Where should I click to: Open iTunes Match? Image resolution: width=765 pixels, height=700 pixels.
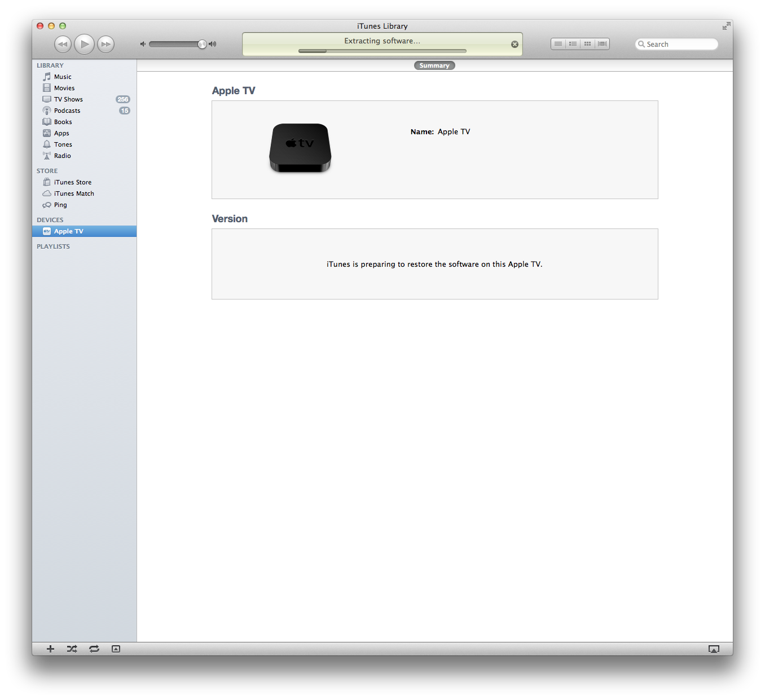84,193
